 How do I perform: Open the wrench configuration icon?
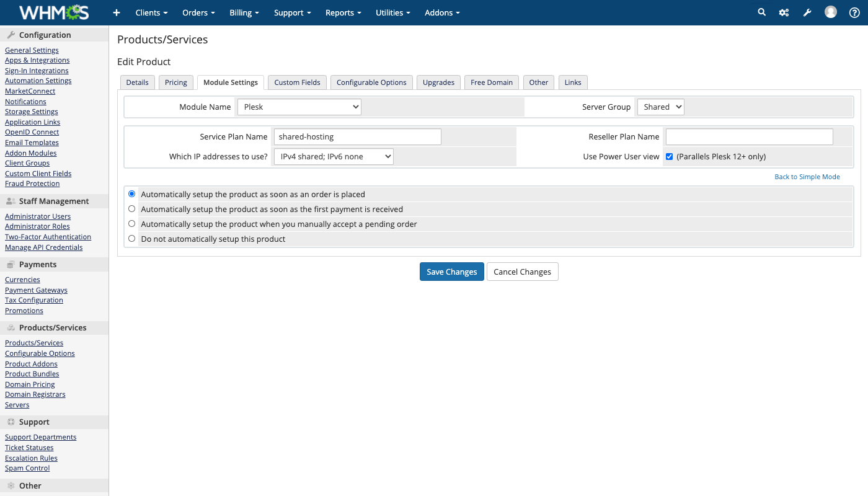pos(807,12)
